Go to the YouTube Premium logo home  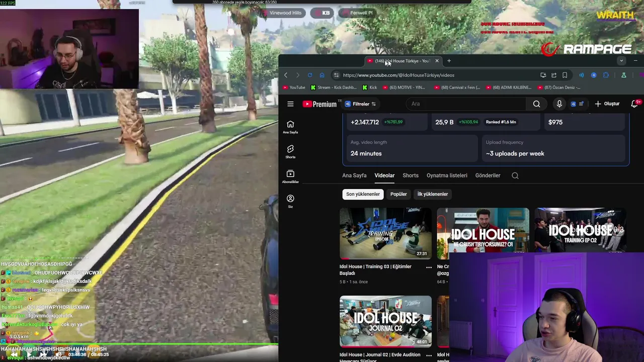pyautogui.click(x=319, y=104)
